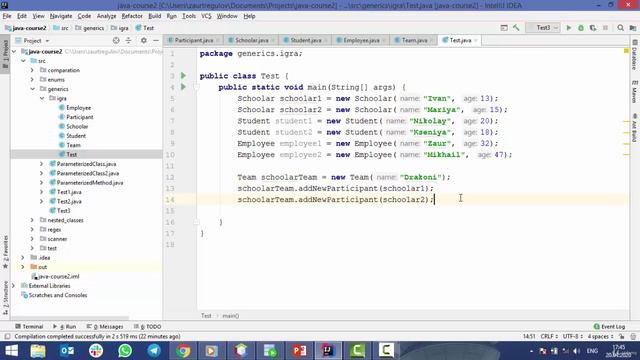Screen dimensions: 640x360
Task: Open PowerPoint from the taskbar
Action: coord(299,351)
